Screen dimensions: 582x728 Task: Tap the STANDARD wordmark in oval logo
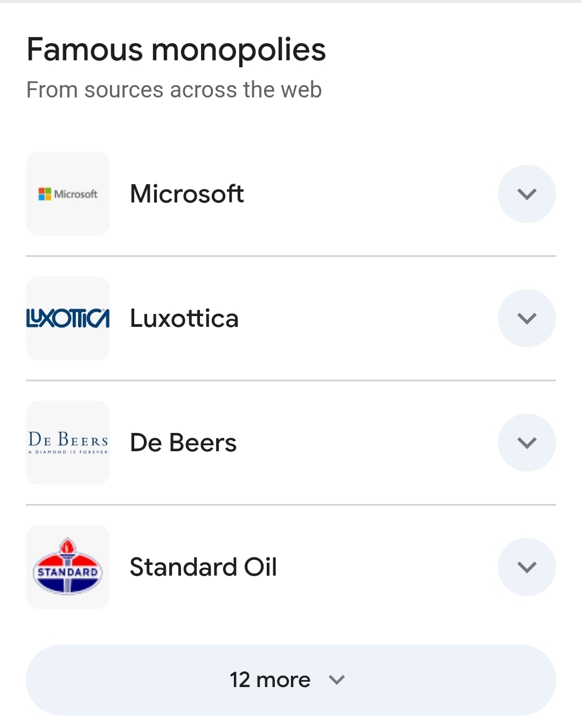(x=68, y=572)
